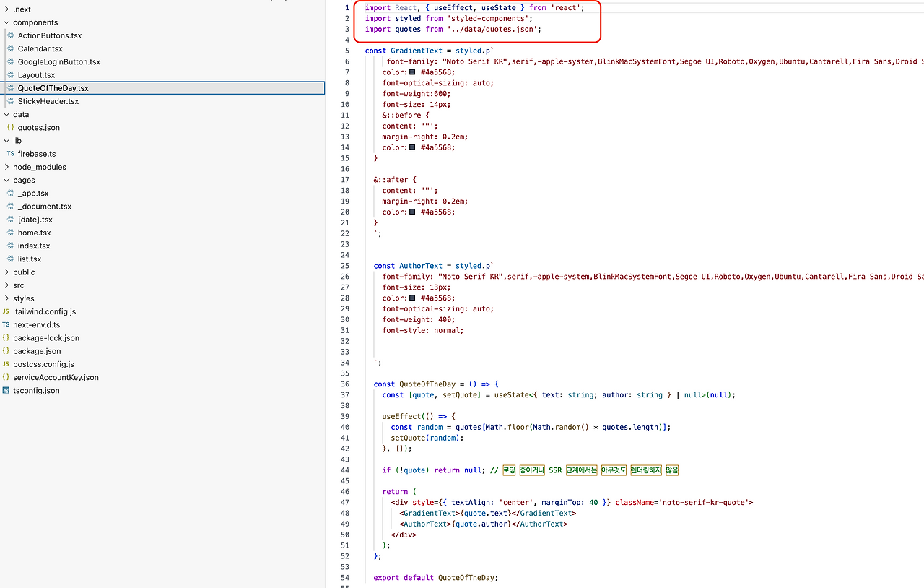924x588 pixels.
Task: Click the color swatch on line 28
Action: pos(412,298)
